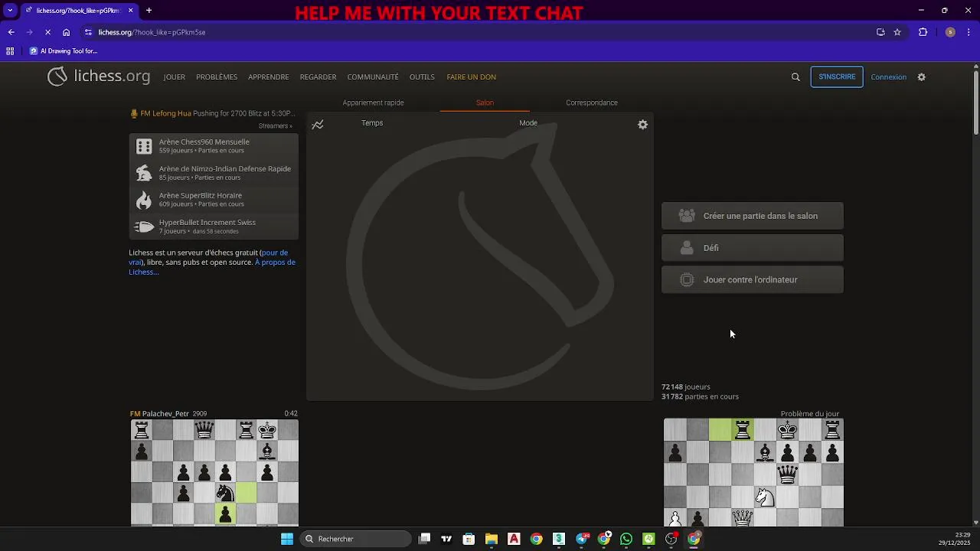980x551 pixels.
Task: Open the Problème du jour puzzle board
Action: pos(753,473)
